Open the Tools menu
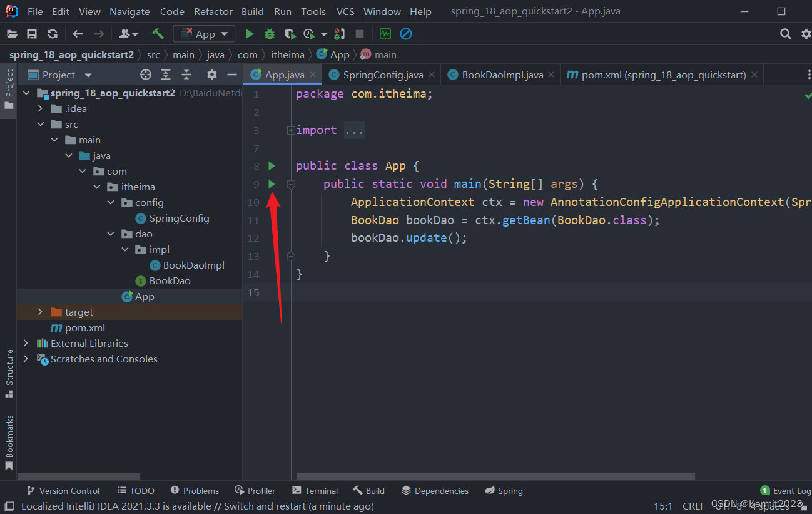812x514 pixels. click(x=313, y=11)
